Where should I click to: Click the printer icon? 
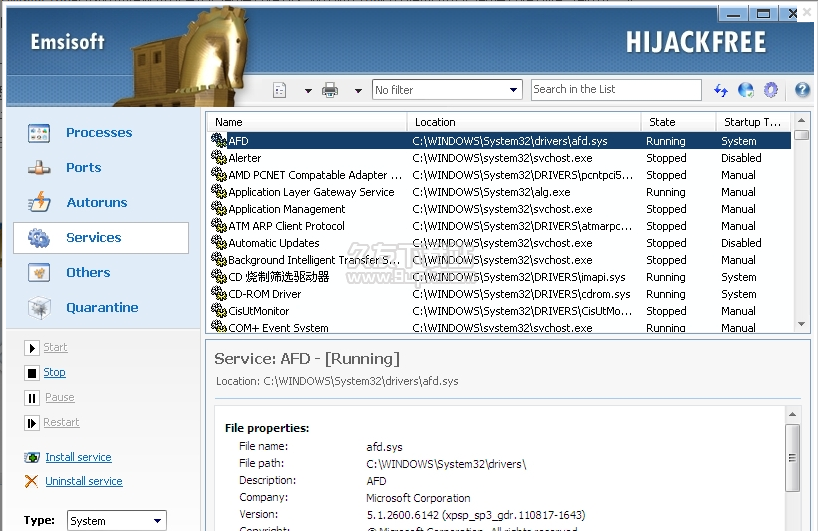pos(330,90)
